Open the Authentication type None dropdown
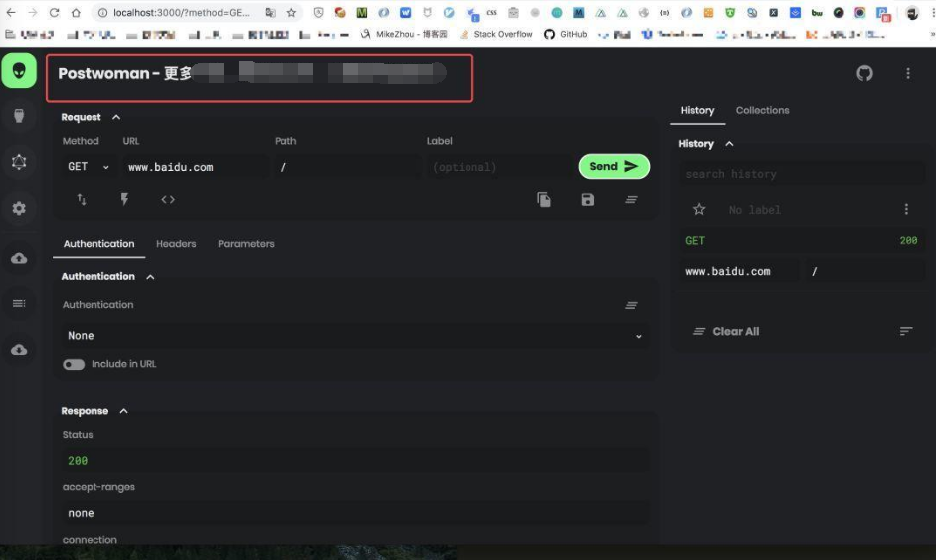This screenshot has width=936, height=560. (x=355, y=335)
